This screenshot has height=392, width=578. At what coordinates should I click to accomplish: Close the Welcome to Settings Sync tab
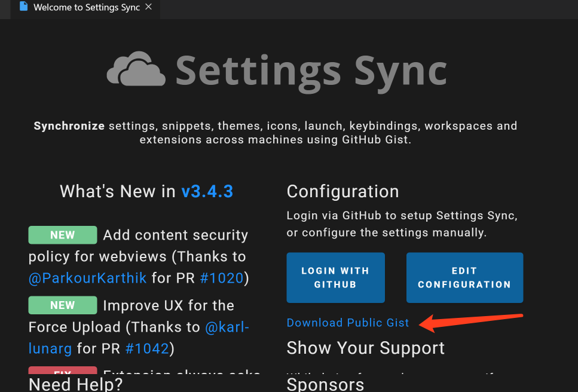pyautogui.click(x=149, y=7)
